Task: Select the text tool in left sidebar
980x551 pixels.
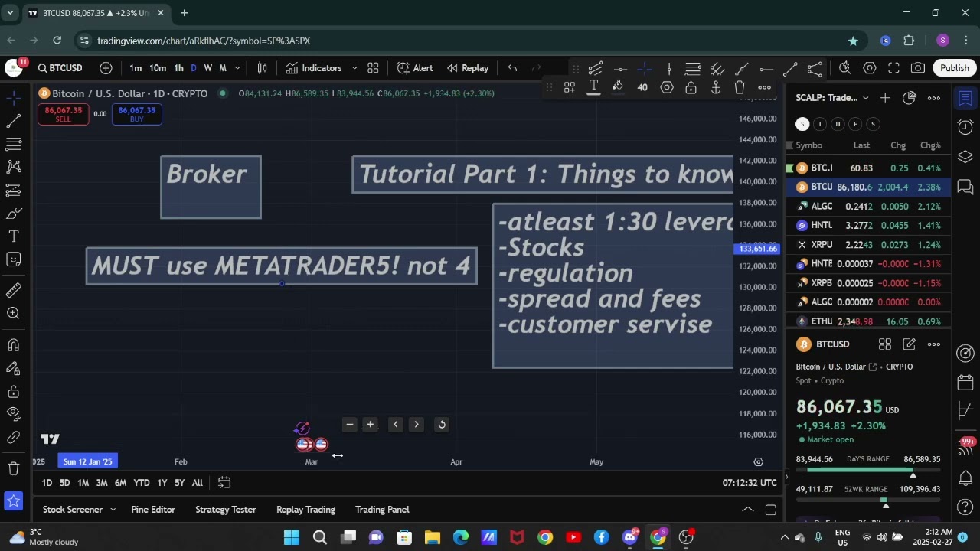Action: 13,236
